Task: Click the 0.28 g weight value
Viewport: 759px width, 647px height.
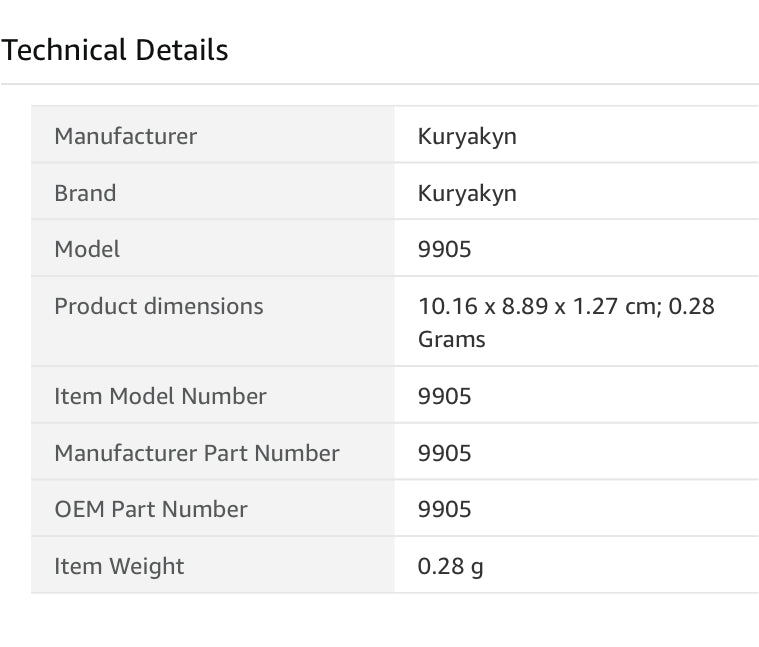Action: [x=450, y=566]
